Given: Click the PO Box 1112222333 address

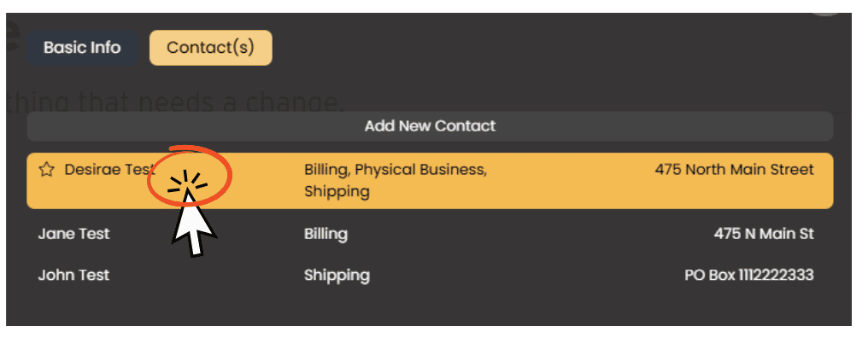Looking at the screenshot, I should pyautogui.click(x=749, y=275).
